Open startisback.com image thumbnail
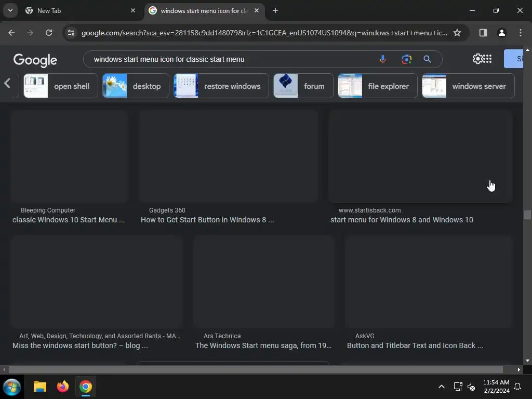Image resolution: width=532 pixels, height=399 pixels. click(x=420, y=156)
